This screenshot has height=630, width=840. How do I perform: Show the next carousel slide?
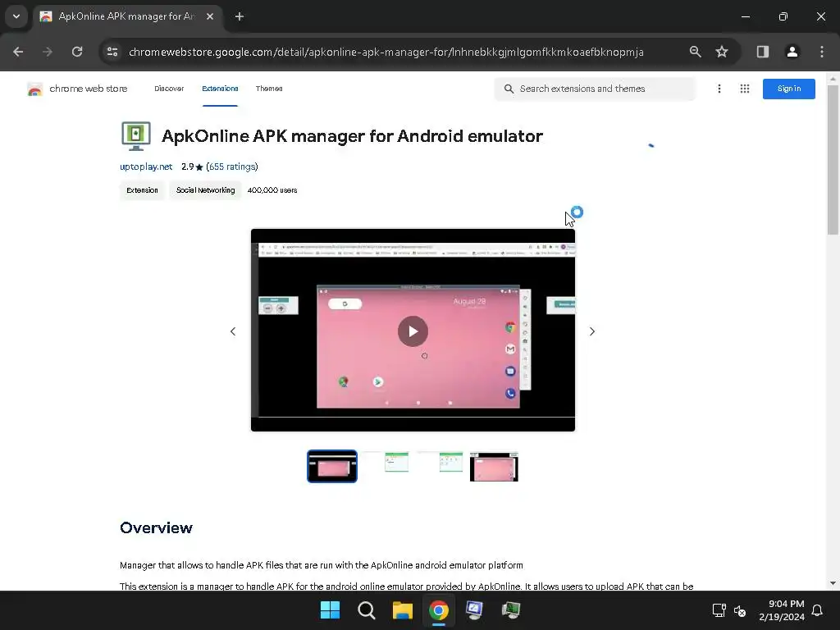pyautogui.click(x=592, y=331)
